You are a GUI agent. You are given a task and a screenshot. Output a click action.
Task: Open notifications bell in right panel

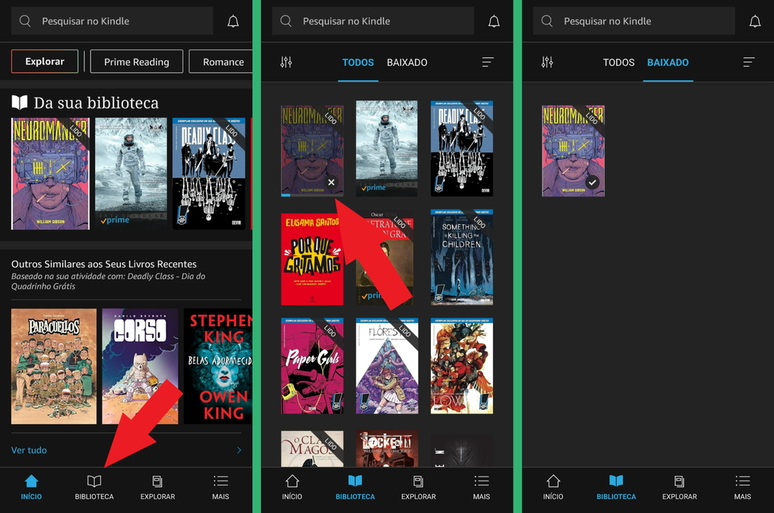(x=755, y=21)
